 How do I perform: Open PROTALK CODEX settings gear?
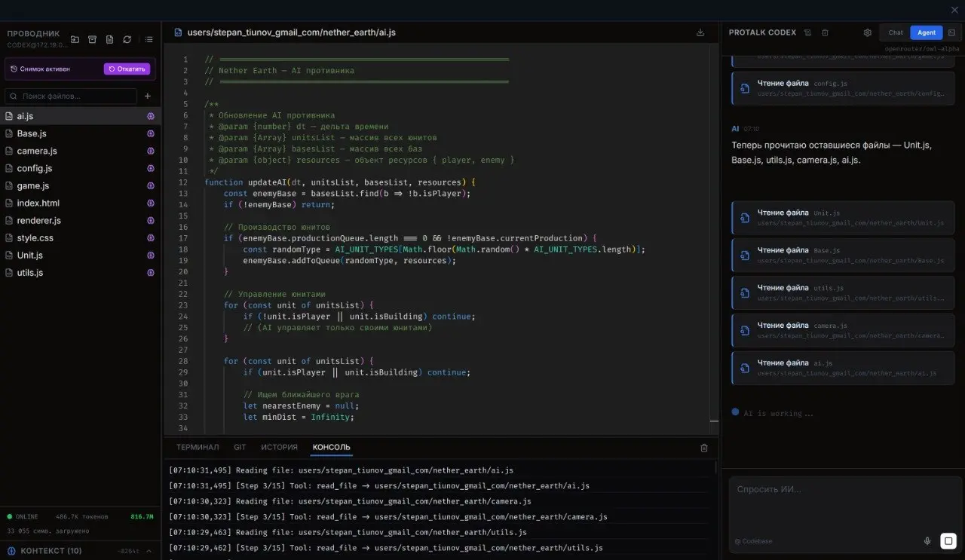[x=868, y=32]
